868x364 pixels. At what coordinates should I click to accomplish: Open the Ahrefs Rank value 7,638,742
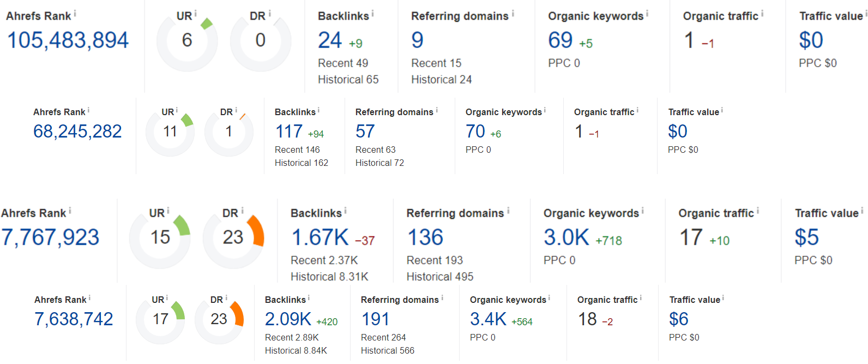(x=74, y=319)
